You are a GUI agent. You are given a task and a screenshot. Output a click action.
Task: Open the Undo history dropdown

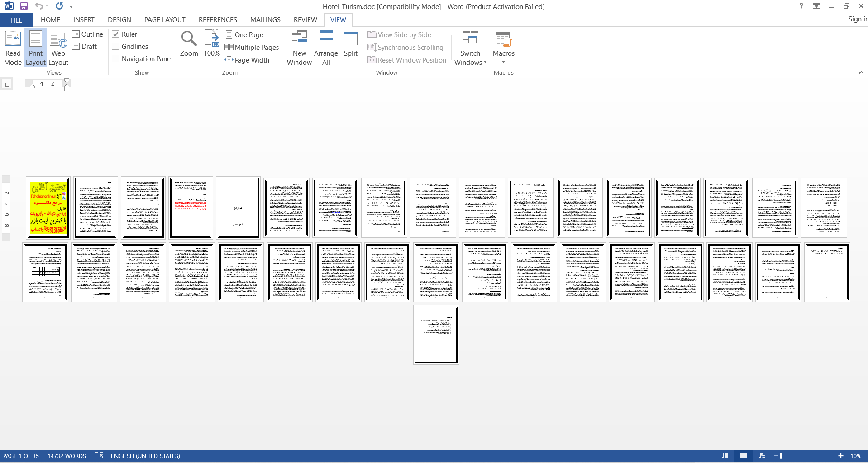click(x=47, y=6)
